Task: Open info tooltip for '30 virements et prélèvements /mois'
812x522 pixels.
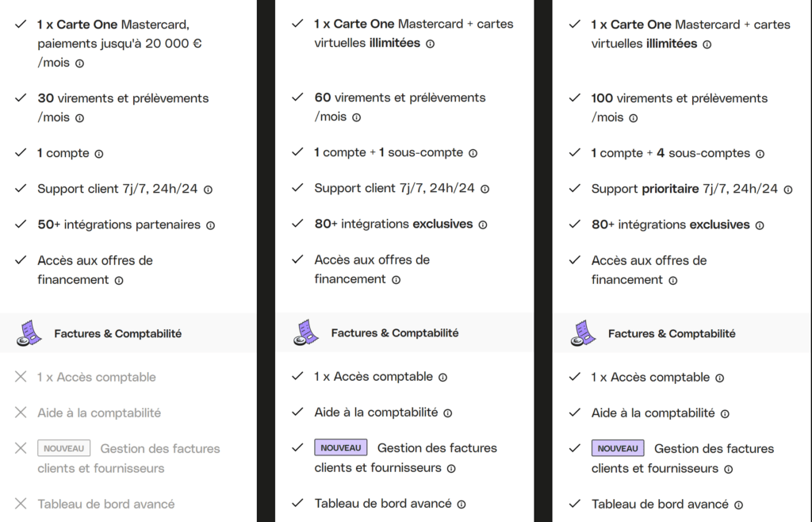Action: click(79, 118)
